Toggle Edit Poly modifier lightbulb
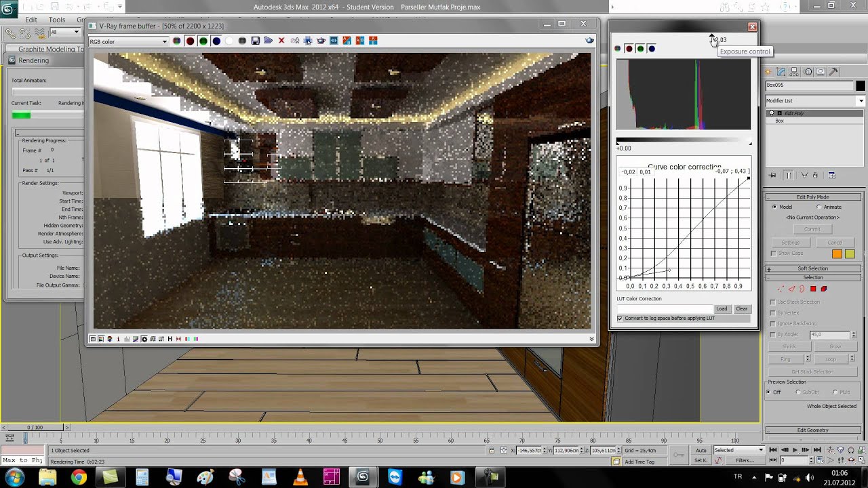The width and height of the screenshot is (868, 488). (x=771, y=113)
